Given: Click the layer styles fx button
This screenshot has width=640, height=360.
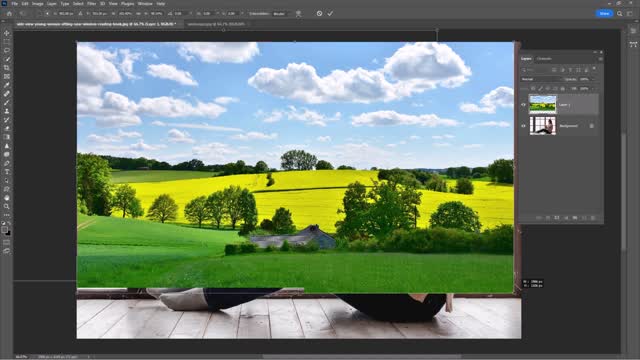Looking at the screenshot, I should coord(548,218).
